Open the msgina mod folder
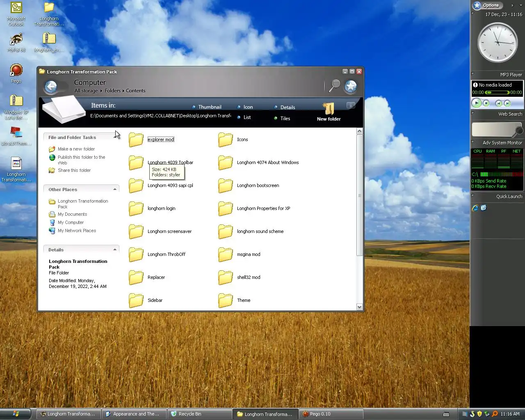This screenshot has width=525, height=420. [239, 254]
